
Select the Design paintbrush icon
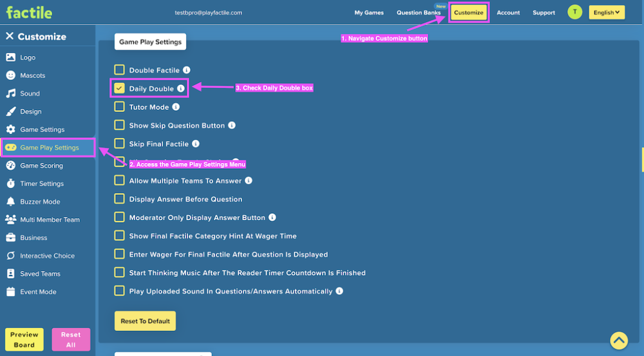tap(11, 111)
